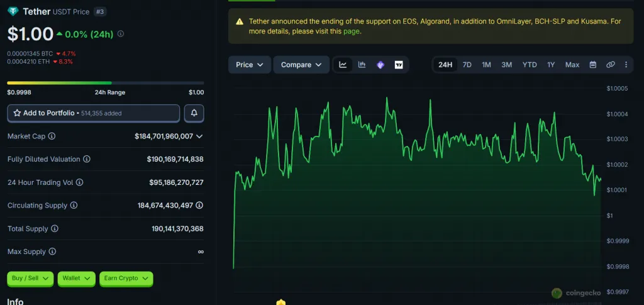Image resolution: width=644 pixels, height=305 pixels.
Task: Click the $190,169,714,838 valuation value
Action: (175, 159)
